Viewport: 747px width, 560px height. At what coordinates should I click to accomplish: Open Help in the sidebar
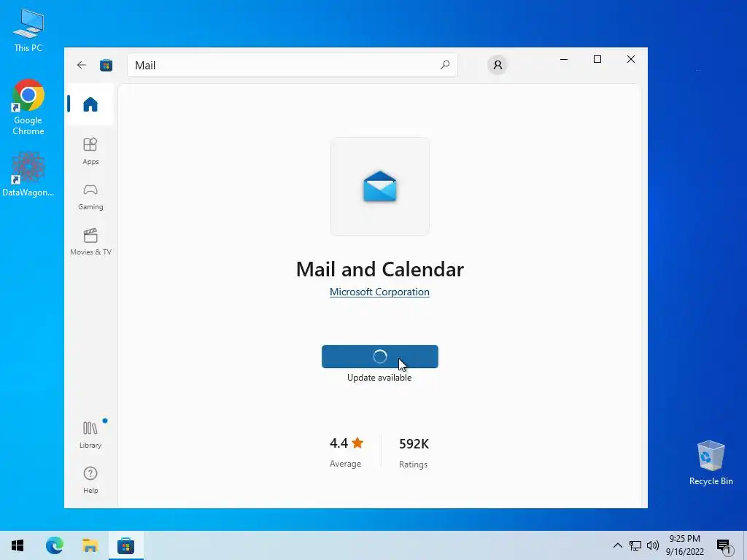[90, 480]
